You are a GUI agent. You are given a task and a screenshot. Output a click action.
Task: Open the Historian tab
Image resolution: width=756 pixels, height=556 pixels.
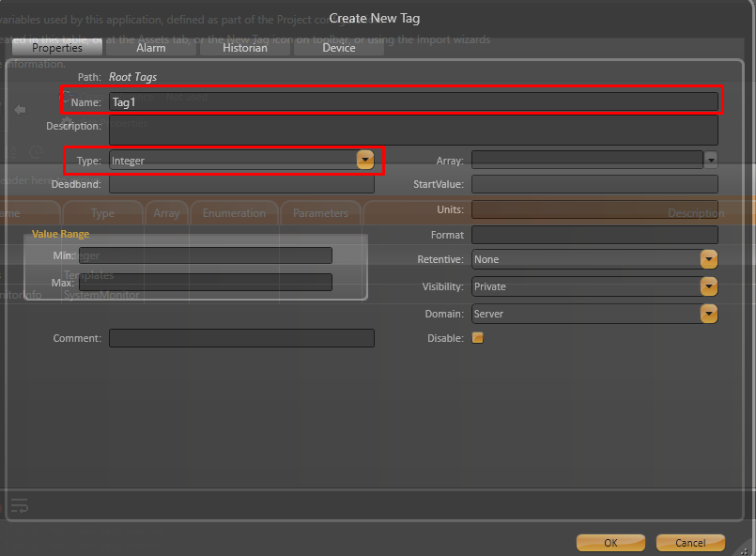[x=245, y=47]
